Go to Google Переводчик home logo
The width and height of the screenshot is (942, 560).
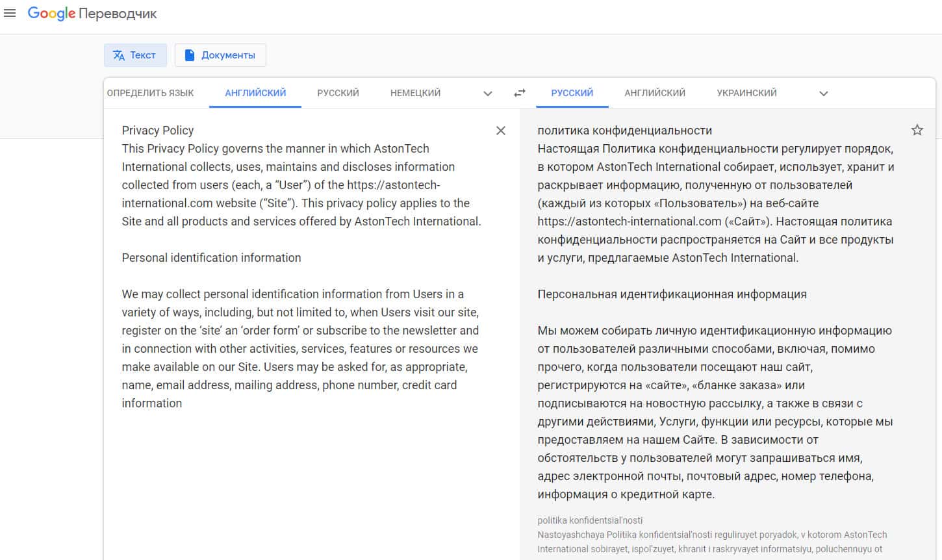pyautogui.click(x=92, y=14)
